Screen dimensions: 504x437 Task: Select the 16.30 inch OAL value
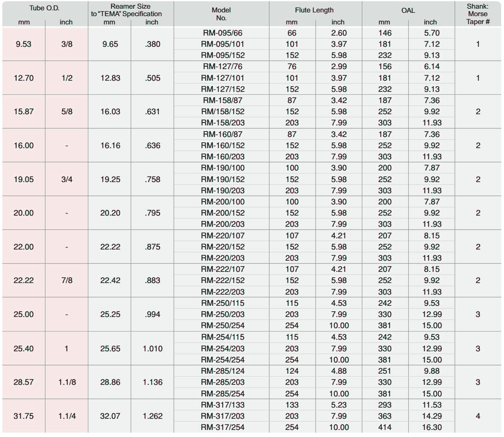(x=431, y=427)
